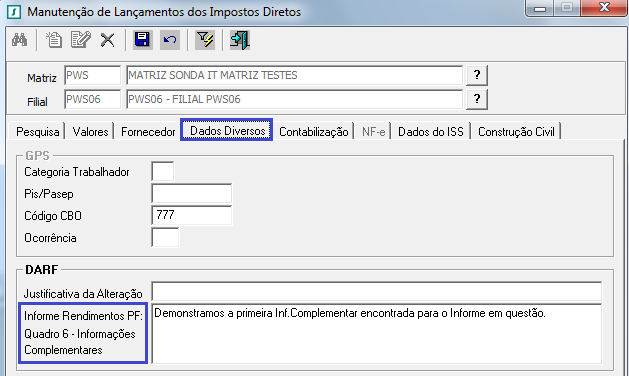Switch to the Construção Civil tab
This screenshot has width=629, height=376.
516,132
